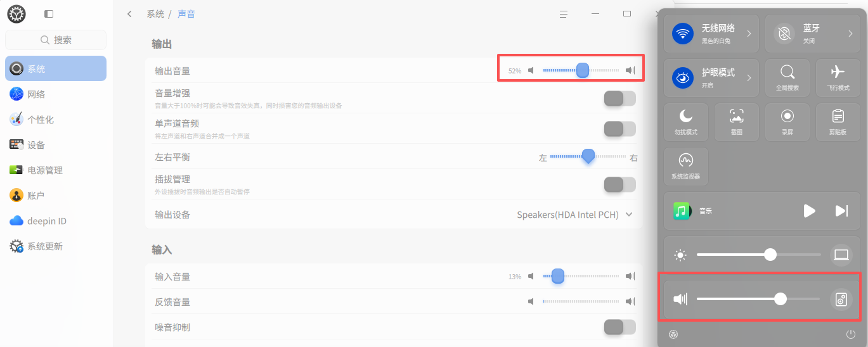Adjust the 左右平衡 slider handle

point(588,156)
